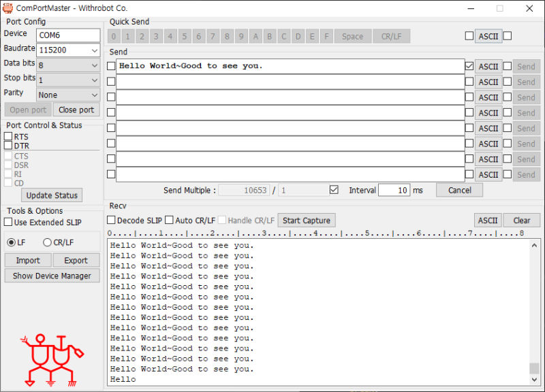The width and height of the screenshot is (545, 392).
Task: Click the Cancel button
Action: point(459,190)
